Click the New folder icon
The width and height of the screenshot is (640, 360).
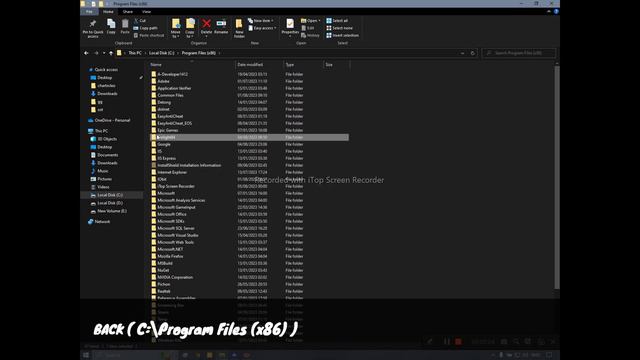point(239,28)
